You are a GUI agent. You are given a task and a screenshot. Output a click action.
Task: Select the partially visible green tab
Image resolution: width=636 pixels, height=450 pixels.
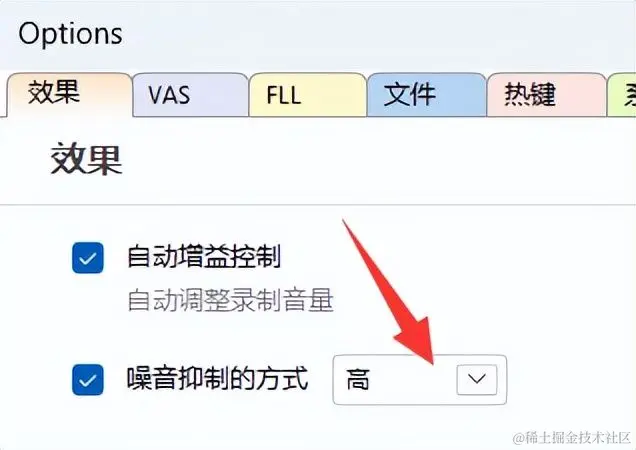tap(621, 95)
